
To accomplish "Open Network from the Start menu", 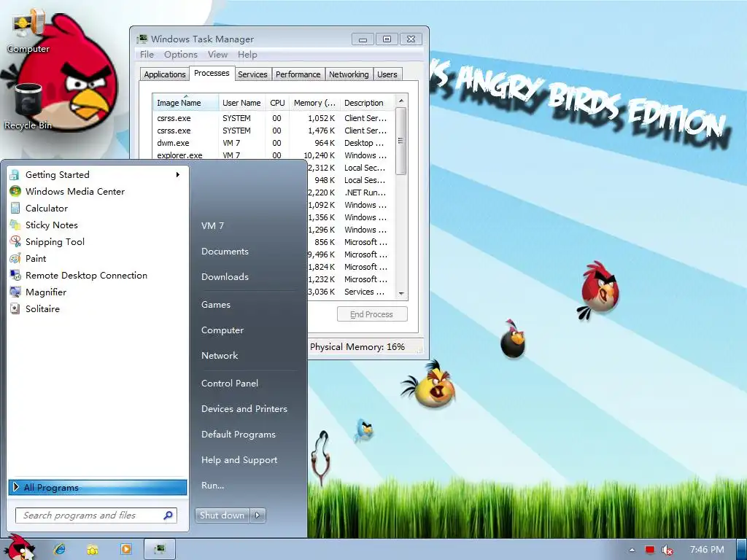I will pyautogui.click(x=220, y=356).
